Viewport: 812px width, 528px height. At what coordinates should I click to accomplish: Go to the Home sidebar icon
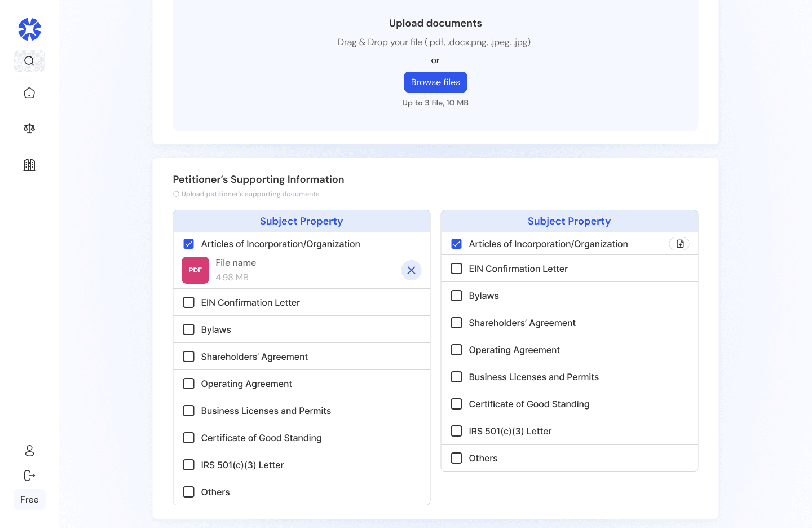tap(29, 93)
